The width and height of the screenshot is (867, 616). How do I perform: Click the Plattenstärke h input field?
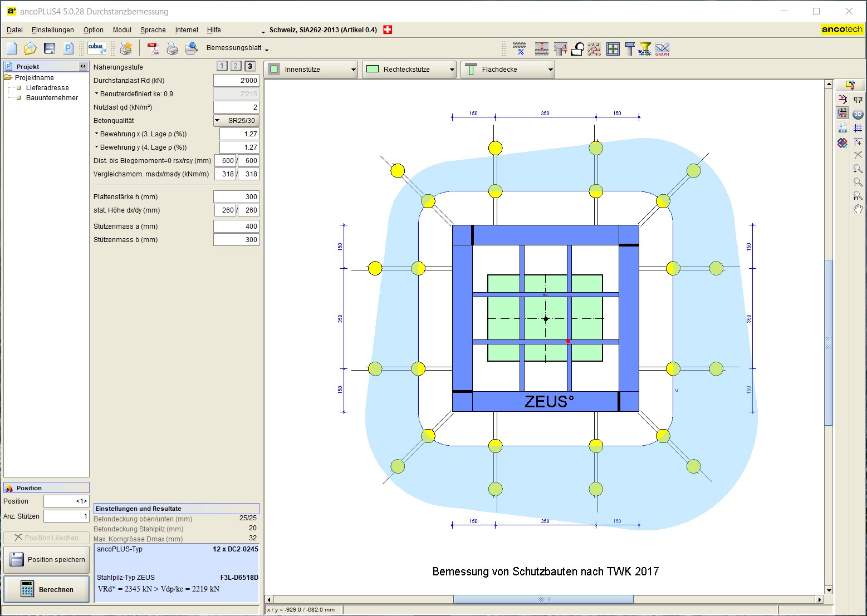point(236,197)
